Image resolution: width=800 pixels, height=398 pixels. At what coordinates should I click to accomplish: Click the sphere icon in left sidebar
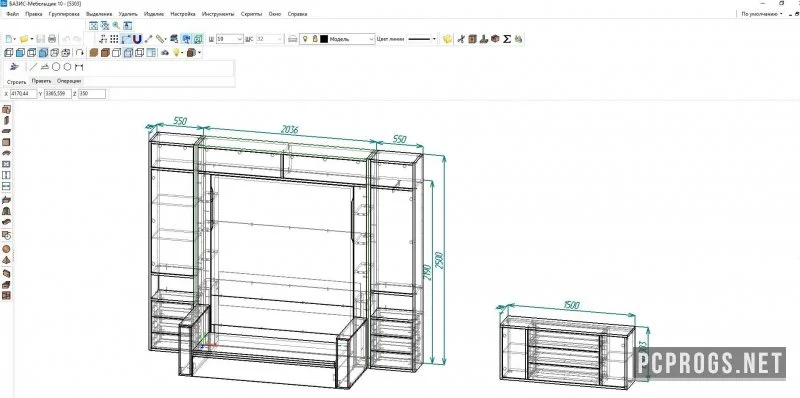[x=7, y=248]
